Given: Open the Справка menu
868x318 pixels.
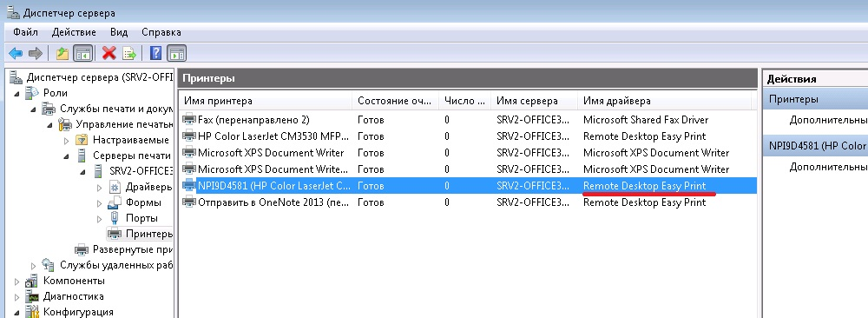Looking at the screenshot, I should tap(161, 32).
